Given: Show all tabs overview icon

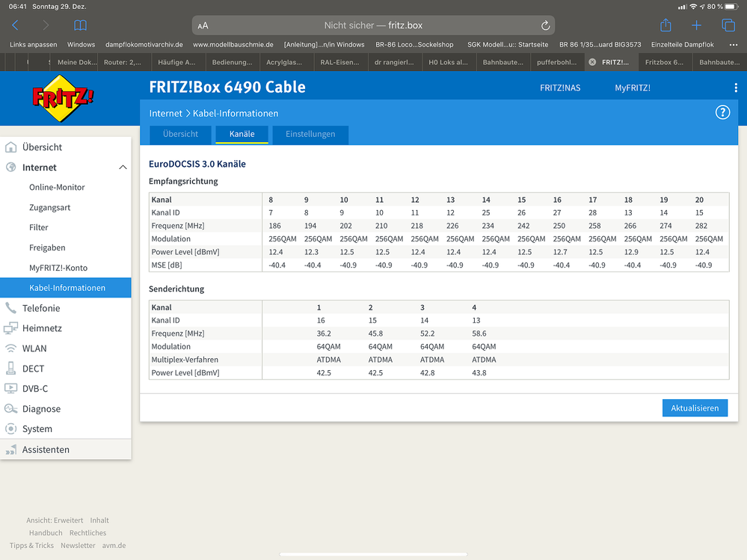Looking at the screenshot, I should [x=728, y=25].
